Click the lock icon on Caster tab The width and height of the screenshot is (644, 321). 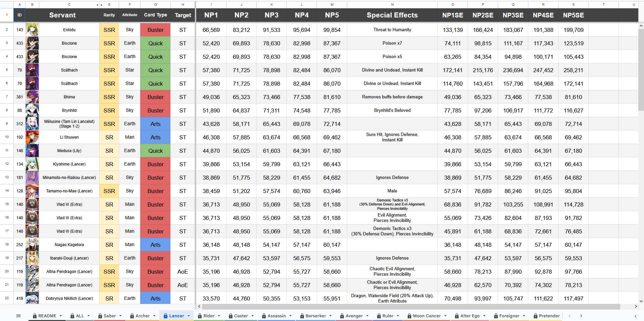pos(231,316)
